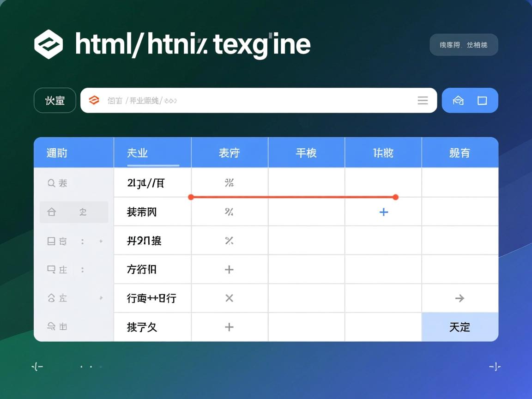Click the hexagonal logo icon top left

coord(48,44)
